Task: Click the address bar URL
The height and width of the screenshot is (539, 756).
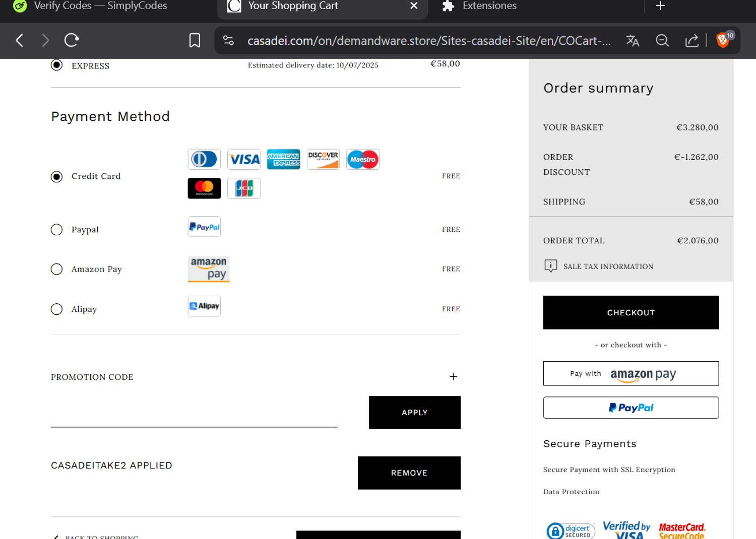Action: click(x=429, y=41)
